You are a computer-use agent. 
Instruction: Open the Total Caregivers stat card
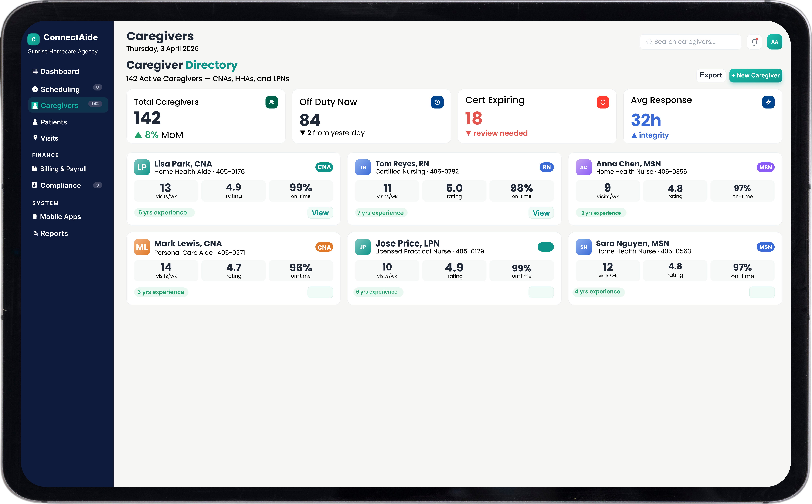[206, 116]
